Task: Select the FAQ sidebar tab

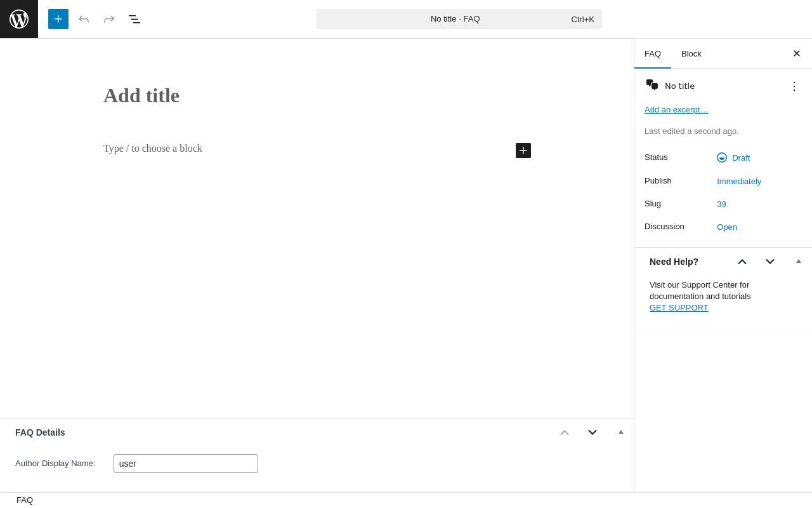Action: click(653, 53)
